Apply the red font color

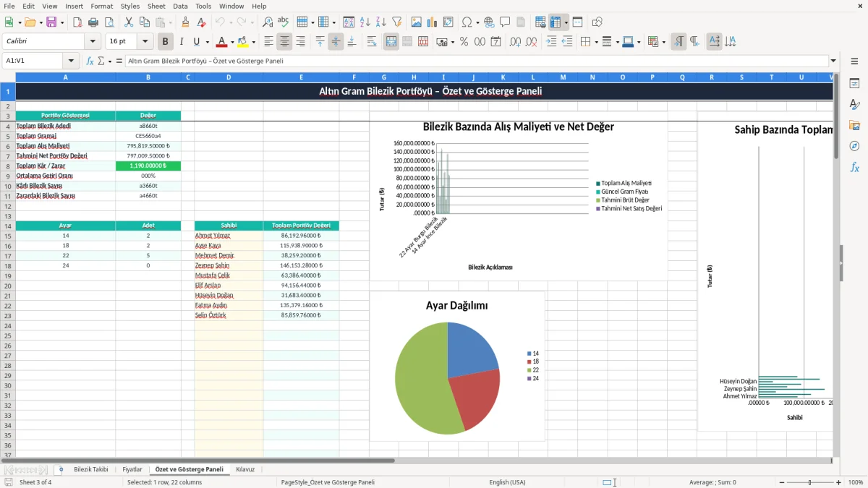point(222,42)
